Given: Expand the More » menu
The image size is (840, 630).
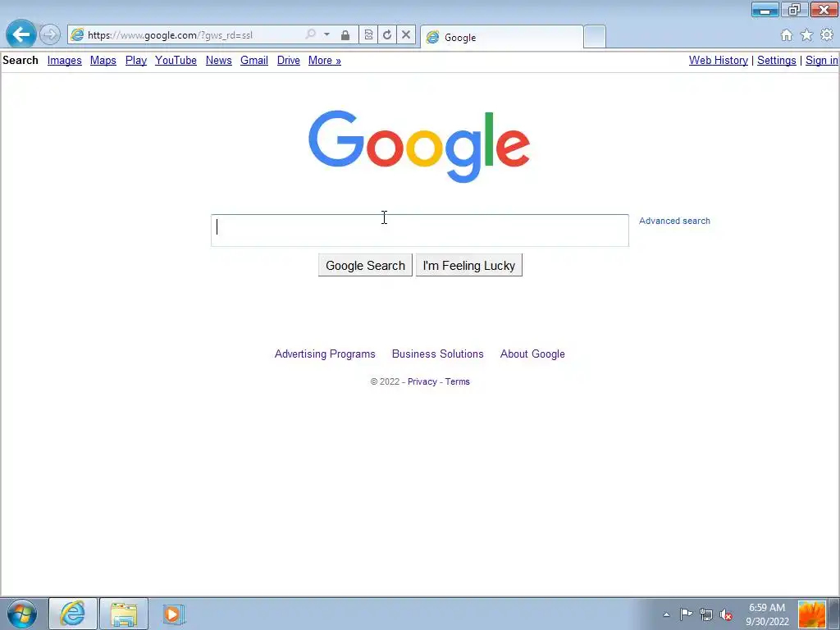Looking at the screenshot, I should 325,60.
